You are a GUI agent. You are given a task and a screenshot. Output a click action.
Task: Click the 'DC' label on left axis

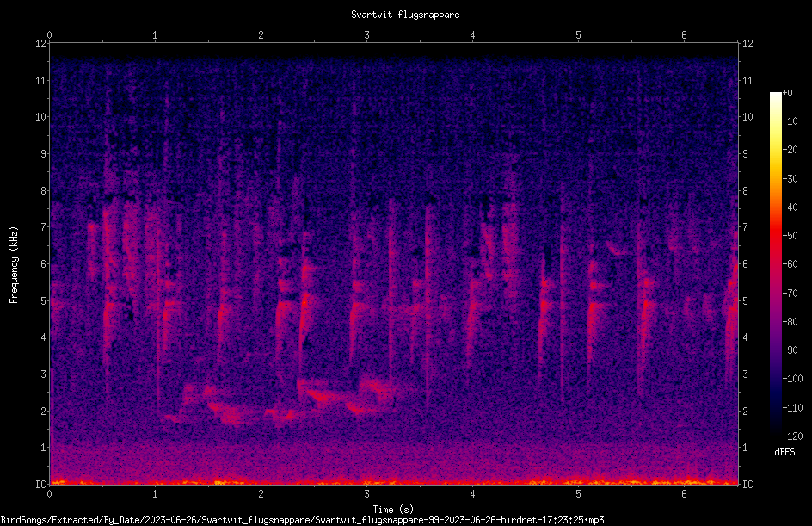click(41, 484)
